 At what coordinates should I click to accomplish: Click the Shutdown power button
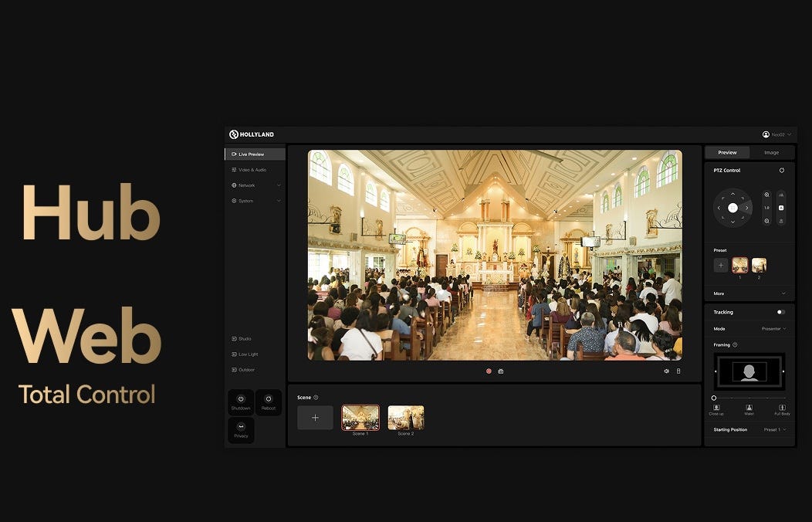[241, 402]
